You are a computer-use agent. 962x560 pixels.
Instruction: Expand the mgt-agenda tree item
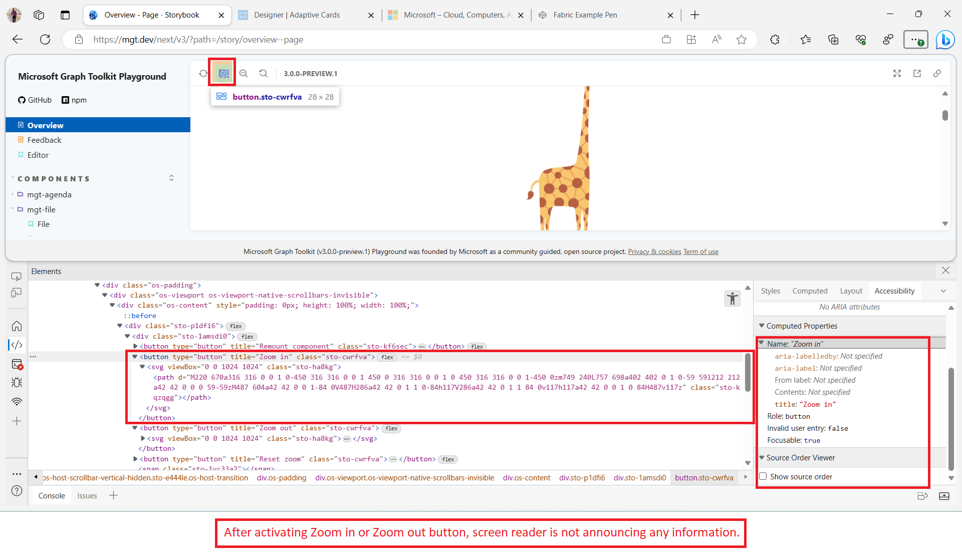[13, 194]
